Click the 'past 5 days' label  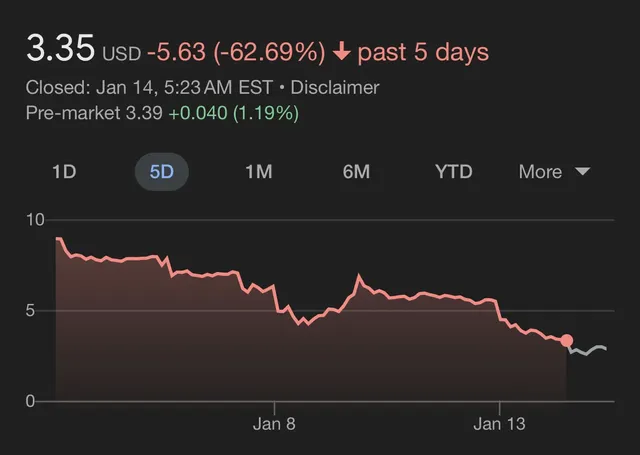pos(423,51)
